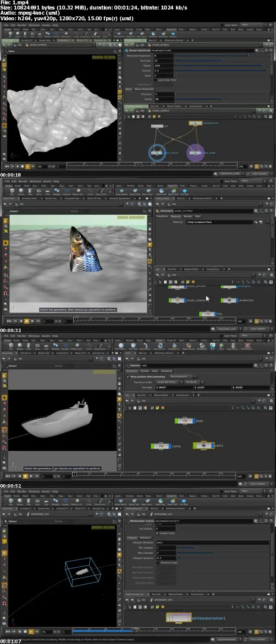Viewport: 276px width, 644px height.
Task: Select the fish node in the network
Action: tap(208, 314)
